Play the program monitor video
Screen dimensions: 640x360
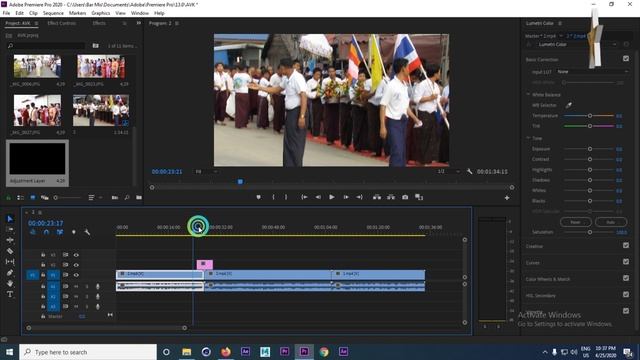coord(332,197)
